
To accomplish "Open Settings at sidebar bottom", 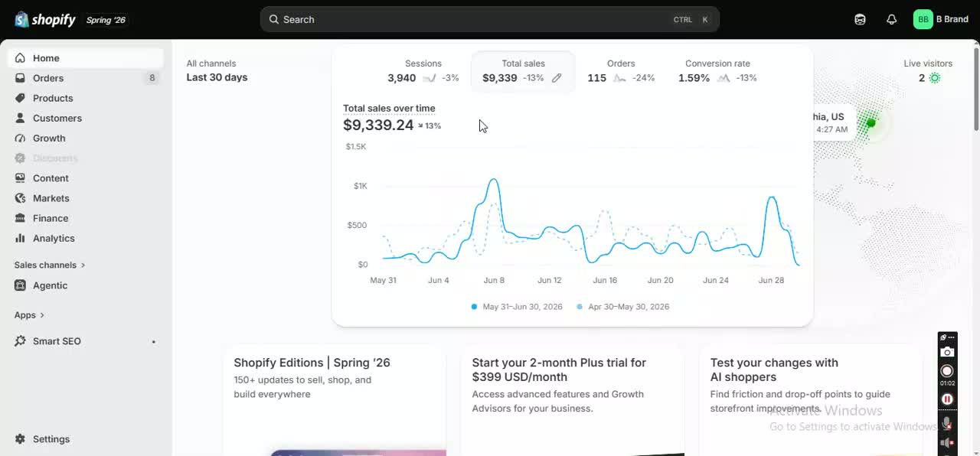I will [86, 439].
